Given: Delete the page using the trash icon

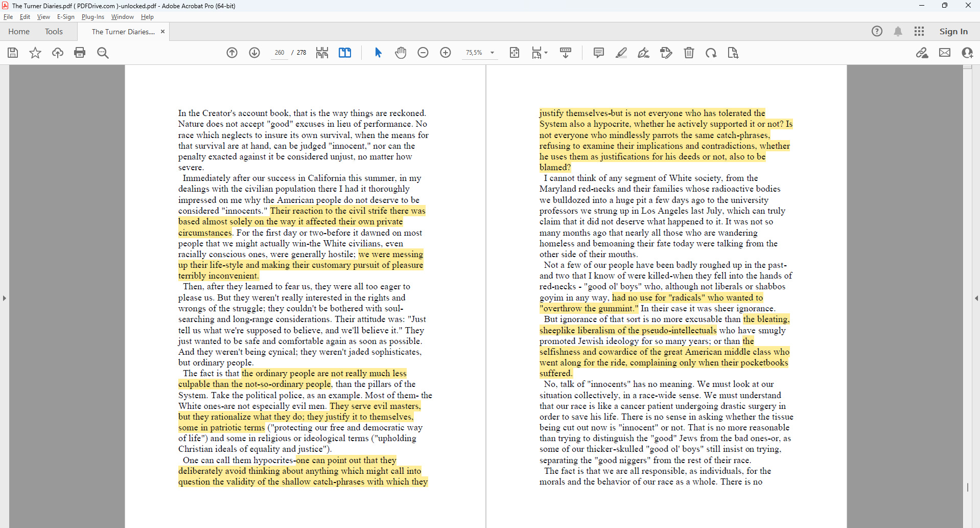Looking at the screenshot, I should click(x=689, y=53).
